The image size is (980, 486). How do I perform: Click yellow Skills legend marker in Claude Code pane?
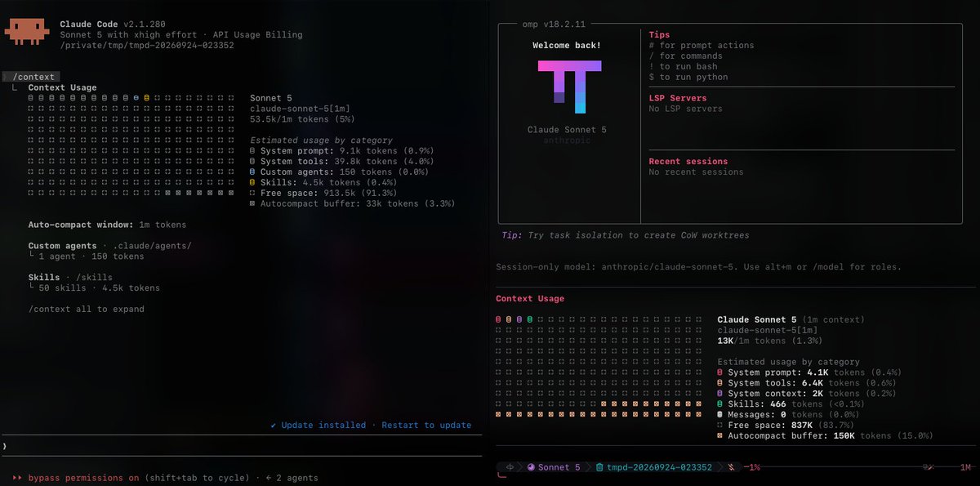252,183
